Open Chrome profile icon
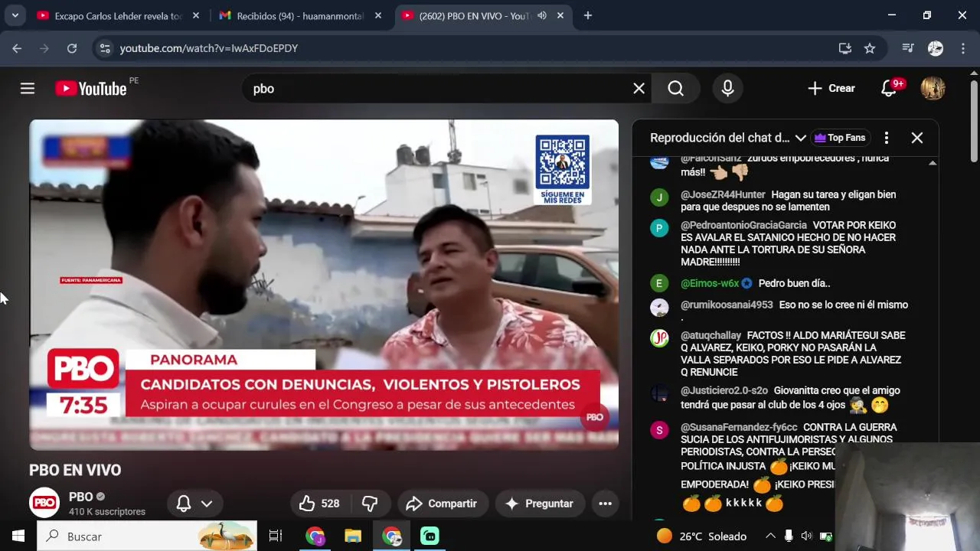980x551 pixels. coord(936,48)
